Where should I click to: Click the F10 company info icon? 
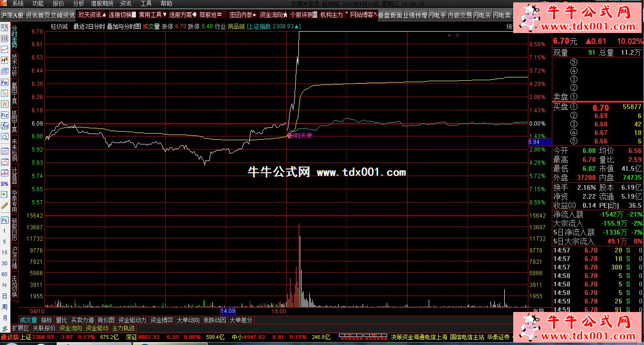click(4, 82)
